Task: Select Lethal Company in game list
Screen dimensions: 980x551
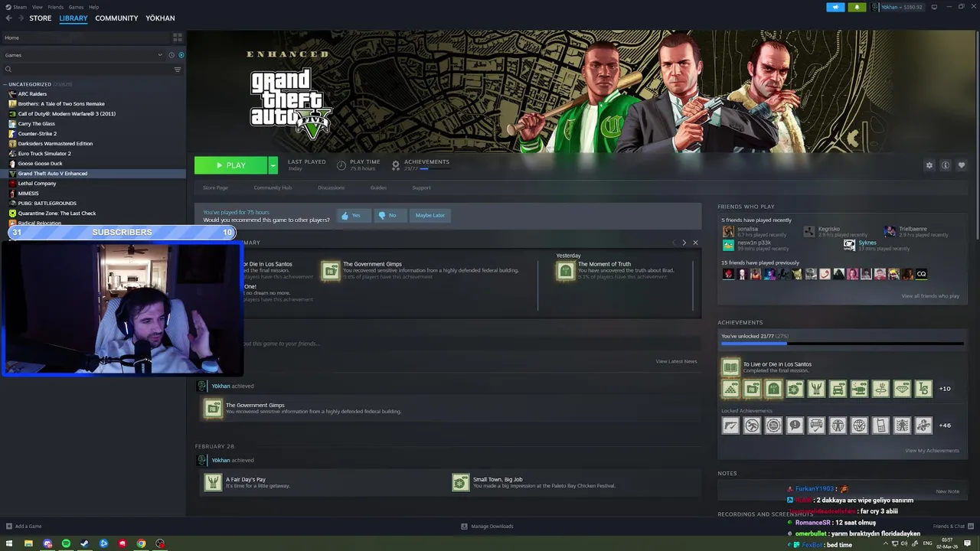Action: (37, 184)
